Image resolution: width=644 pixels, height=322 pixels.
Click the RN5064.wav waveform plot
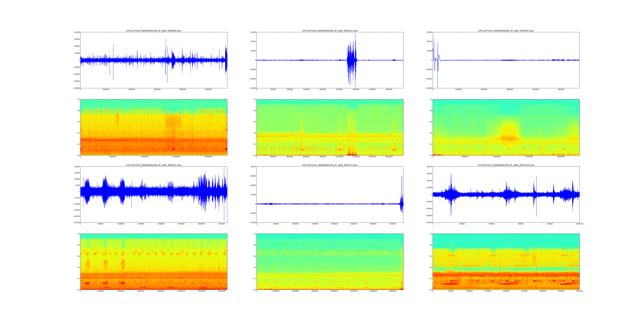(506, 60)
